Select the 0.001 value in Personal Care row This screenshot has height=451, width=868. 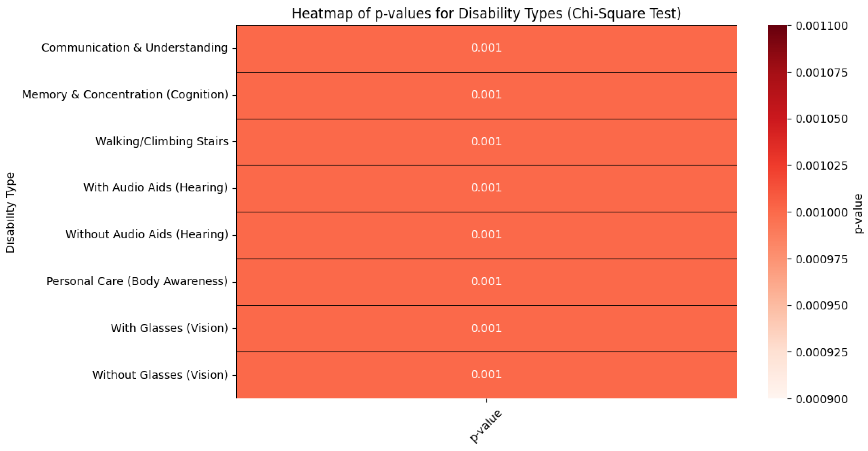(486, 281)
